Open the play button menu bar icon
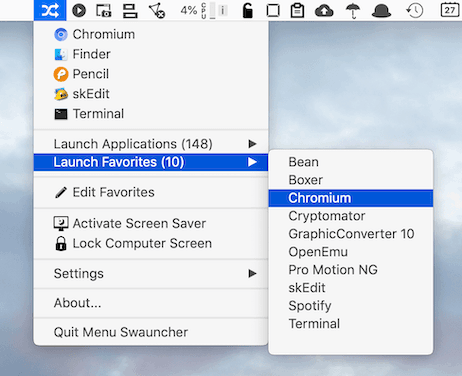 (x=79, y=11)
